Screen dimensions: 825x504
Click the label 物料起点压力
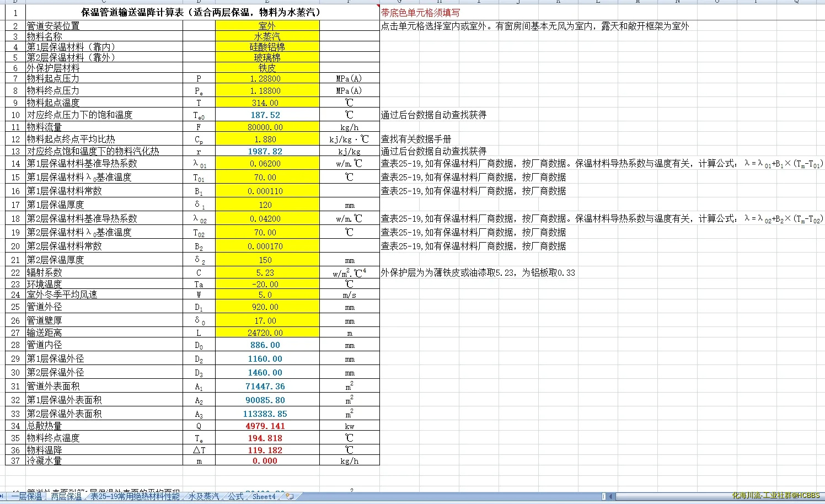pos(53,79)
